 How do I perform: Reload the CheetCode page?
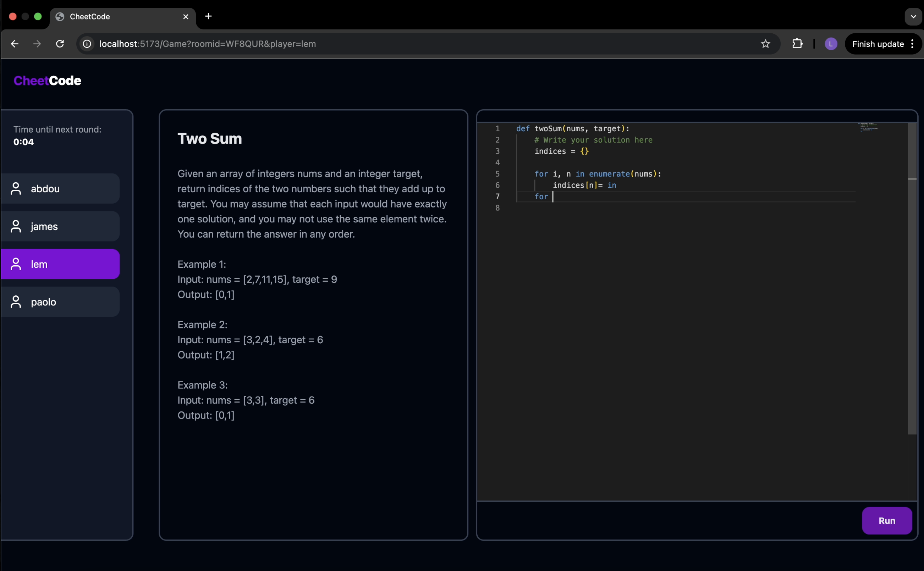[60, 44]
